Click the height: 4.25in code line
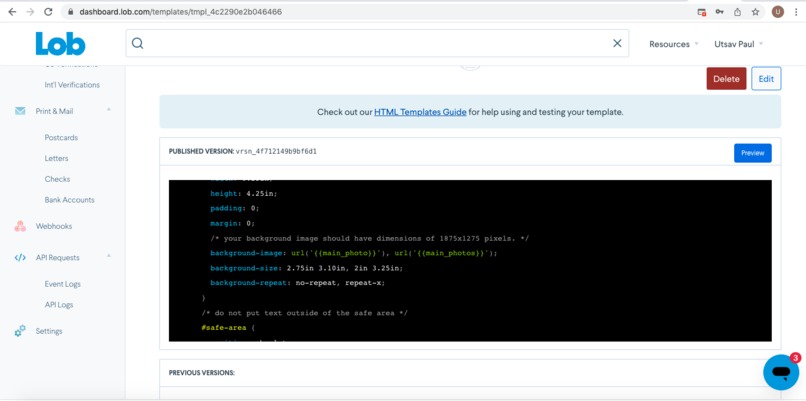Viewport: 806px width, 401px height. pyautogui.click(x=244, y=193)
